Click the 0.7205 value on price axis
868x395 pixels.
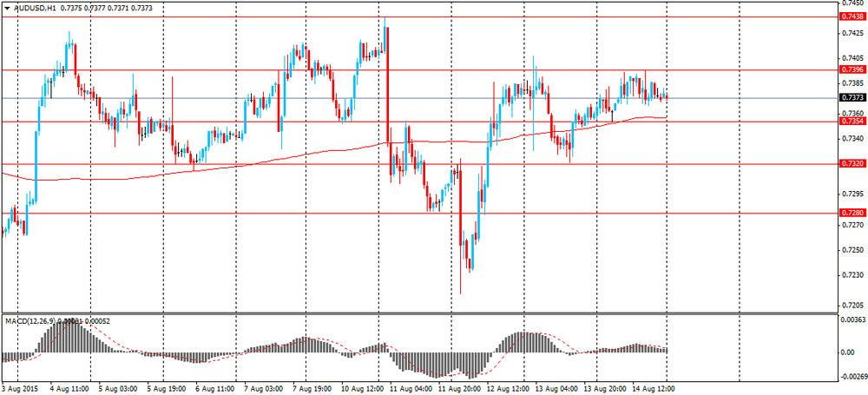850,306
